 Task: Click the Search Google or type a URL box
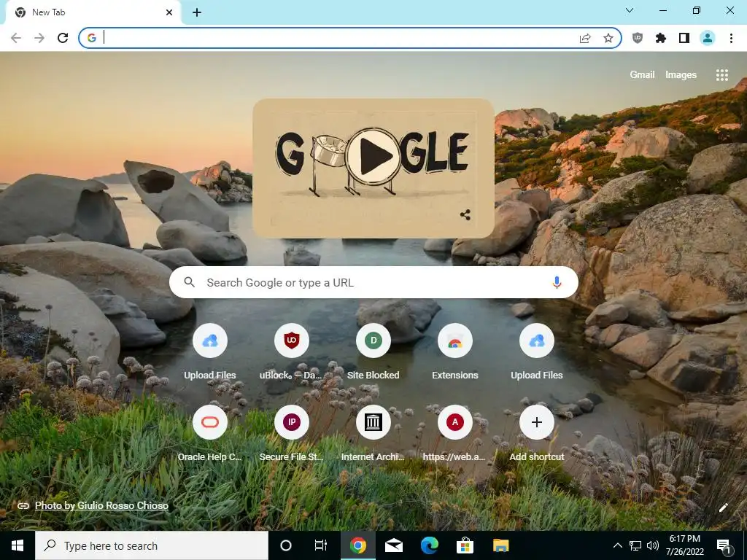click(373, 282)
